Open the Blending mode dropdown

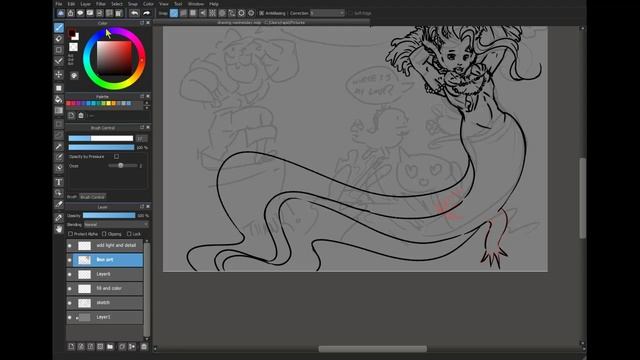[116, 224]
